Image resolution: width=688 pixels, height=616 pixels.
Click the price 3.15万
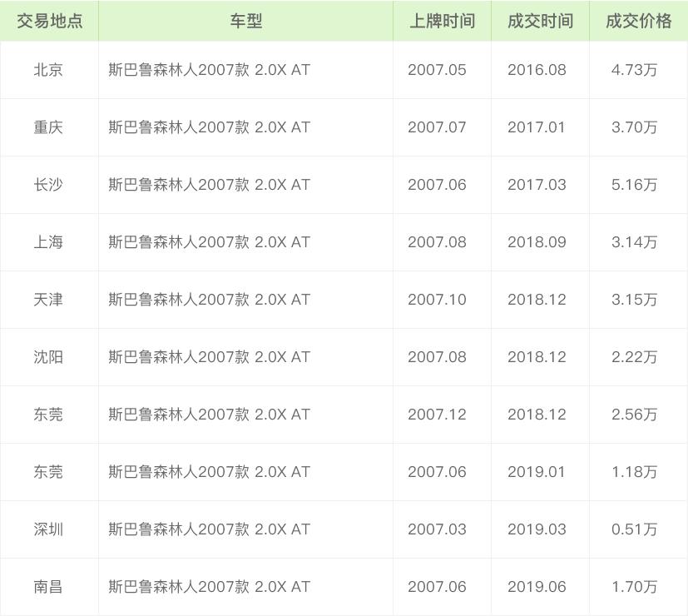[x=635, y=300]
